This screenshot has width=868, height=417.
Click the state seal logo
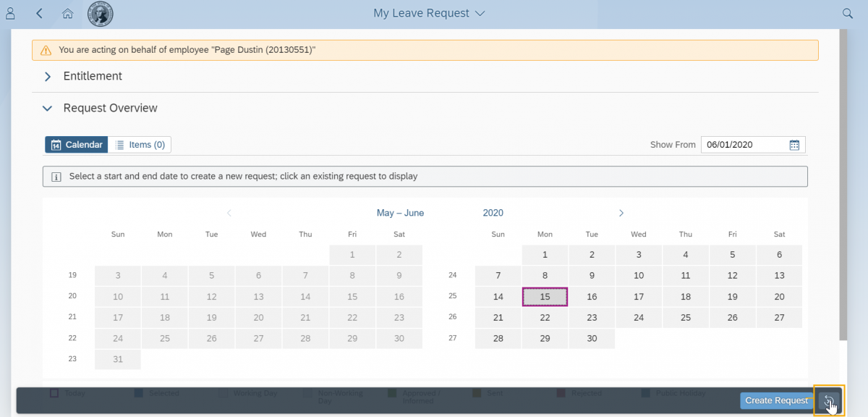click(100, 13)
